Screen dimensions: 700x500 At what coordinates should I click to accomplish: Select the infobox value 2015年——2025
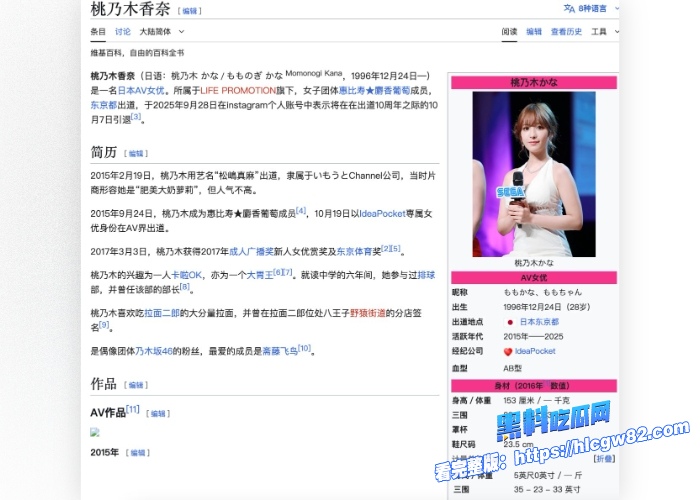pyautogui.click(x=533, y=337)
